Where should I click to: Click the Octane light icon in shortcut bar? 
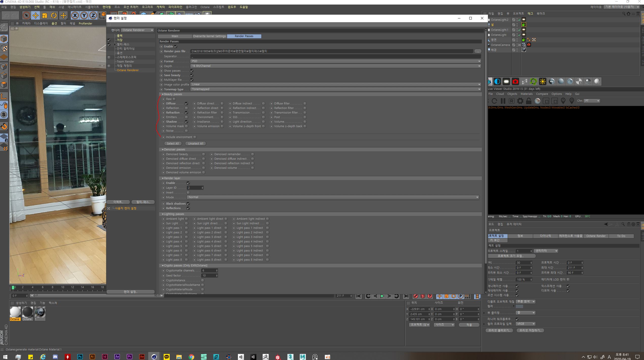[x=506, y=81]
